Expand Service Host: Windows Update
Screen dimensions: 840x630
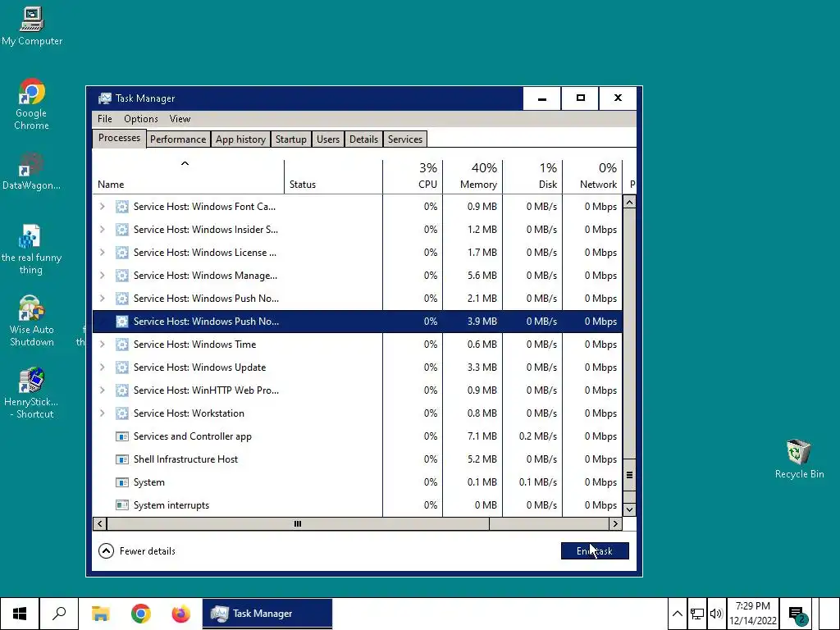point(103,367)
